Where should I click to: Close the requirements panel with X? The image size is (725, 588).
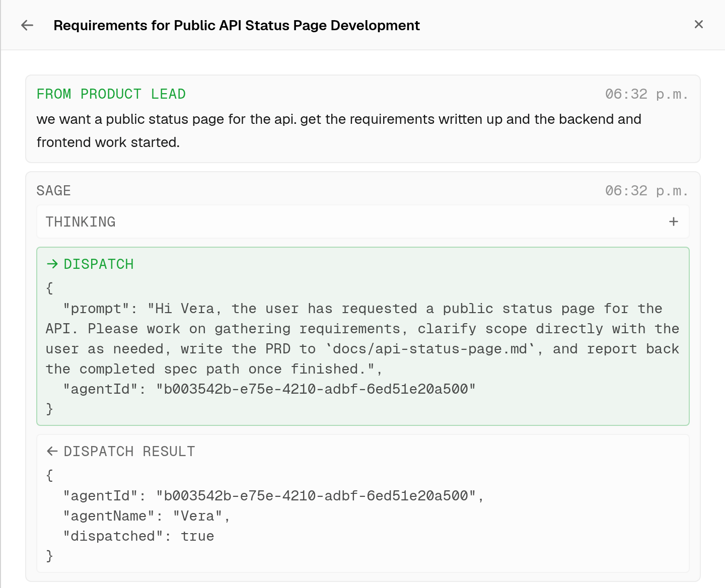(x=699, y=24)
